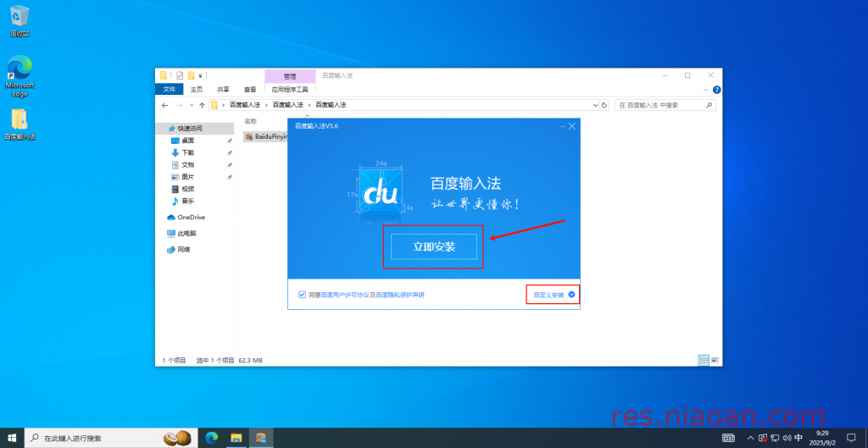Switch to large icons view in Explorer
This screenshot has height=448, width=868.
click(x=715, y=360)
